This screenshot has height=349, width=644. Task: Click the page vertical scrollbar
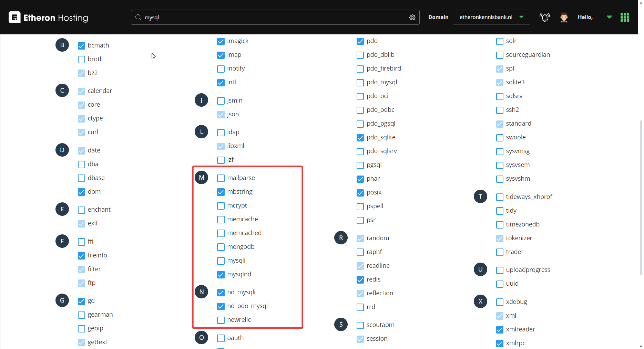coord(641,196)
